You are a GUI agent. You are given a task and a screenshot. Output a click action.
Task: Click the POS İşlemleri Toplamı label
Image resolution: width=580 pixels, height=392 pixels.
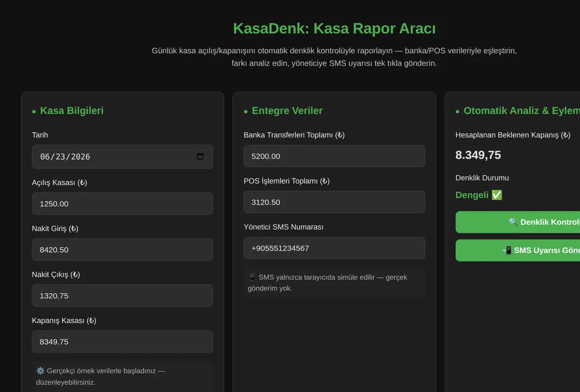pos(287,181)
